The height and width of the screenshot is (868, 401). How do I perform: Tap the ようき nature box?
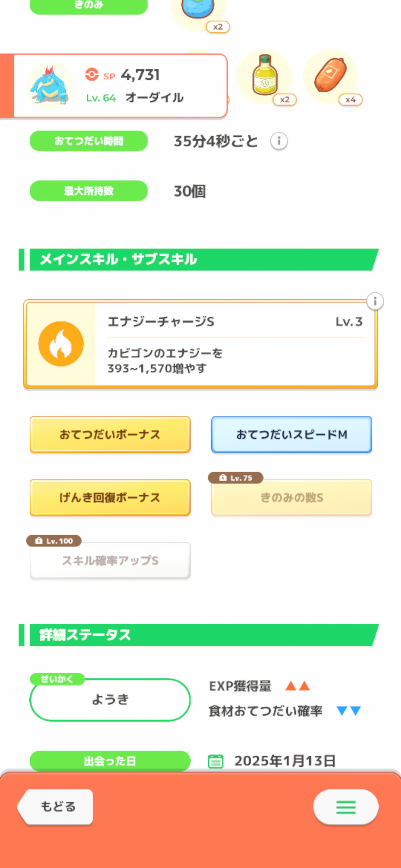[x=110, y=700]
